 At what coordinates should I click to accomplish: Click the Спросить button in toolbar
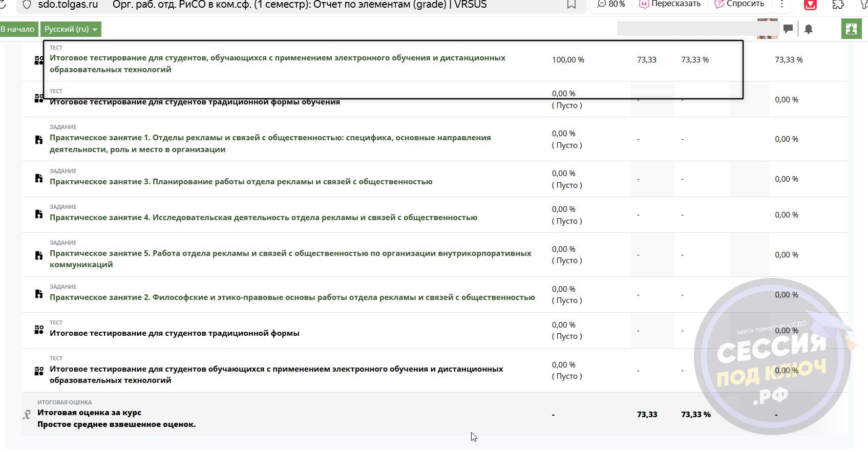(739, 4)
